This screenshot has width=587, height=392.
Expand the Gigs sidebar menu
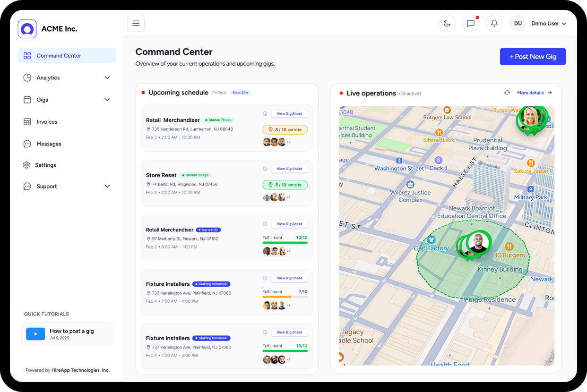click(67, 100)
